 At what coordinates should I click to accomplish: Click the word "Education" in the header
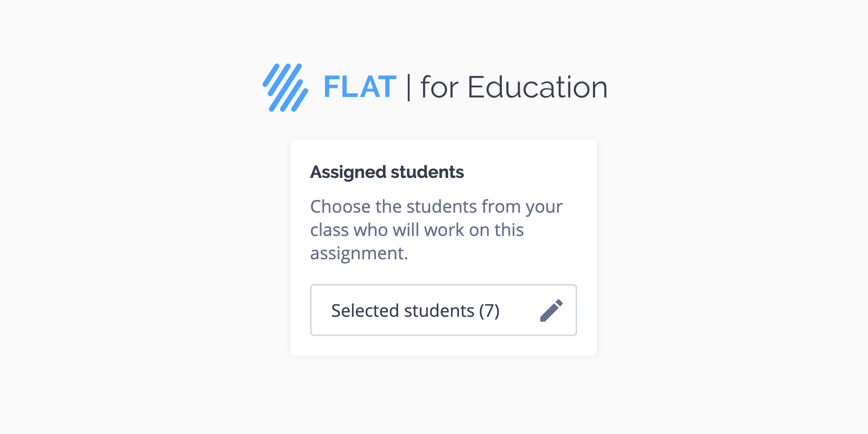coord(537,87)
